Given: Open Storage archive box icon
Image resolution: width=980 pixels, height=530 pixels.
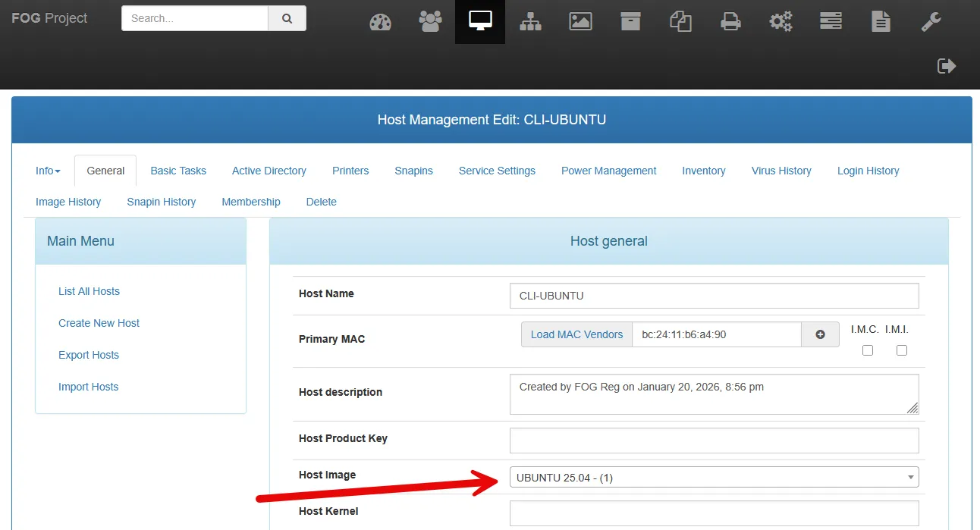Looking at the screenshot, I should 630,22.
